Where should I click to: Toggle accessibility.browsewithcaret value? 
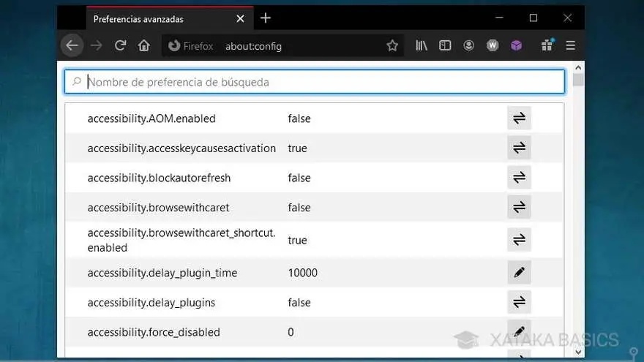click(519, 207)
